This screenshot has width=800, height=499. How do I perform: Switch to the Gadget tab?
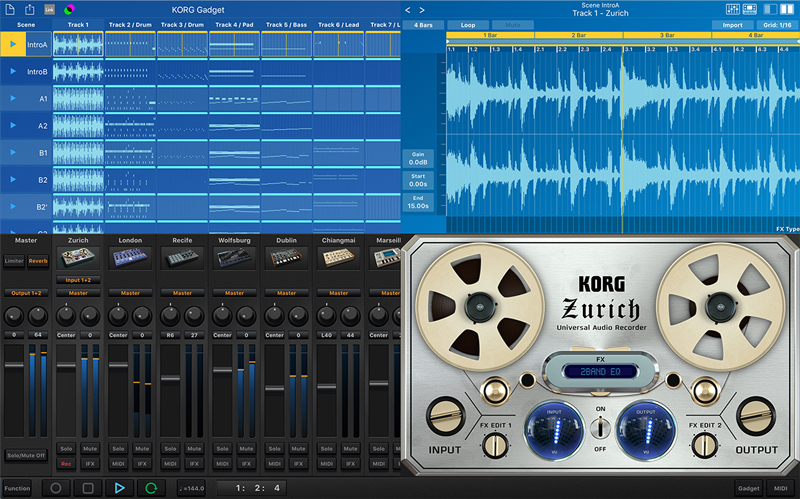click(x=748, y=488)
